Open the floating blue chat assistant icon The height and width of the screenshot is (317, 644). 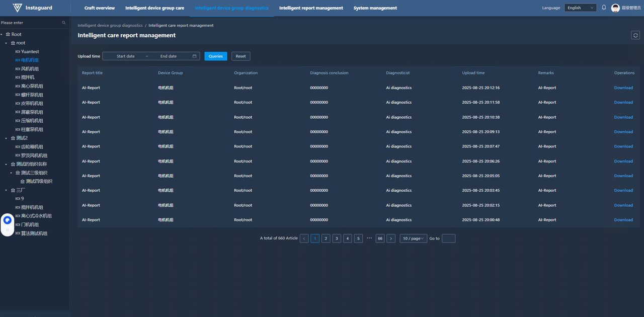click(x=8, y=220)
